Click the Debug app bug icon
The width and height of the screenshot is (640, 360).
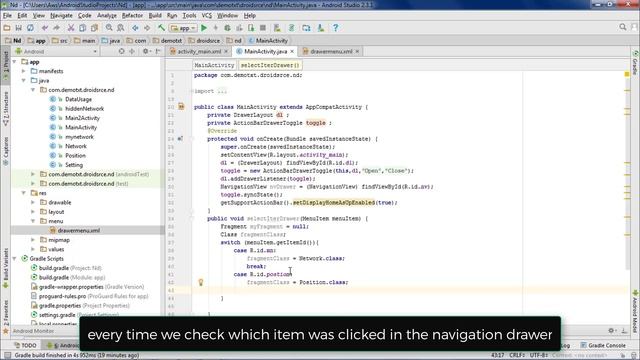click(227, 28)
